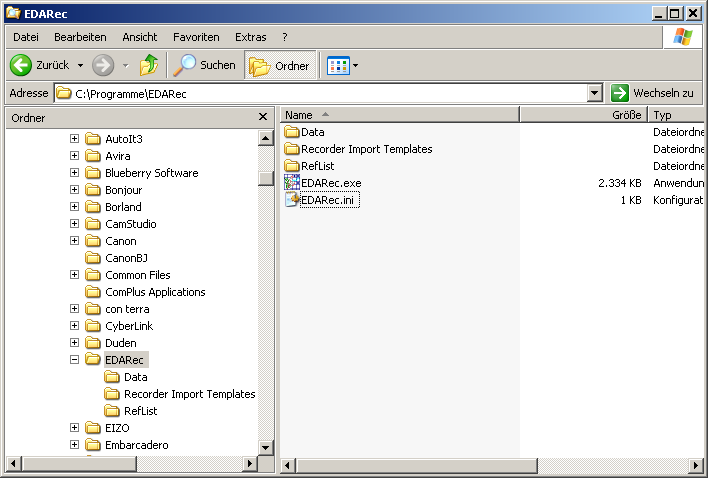Open the ? help menu

click(284, 37)
